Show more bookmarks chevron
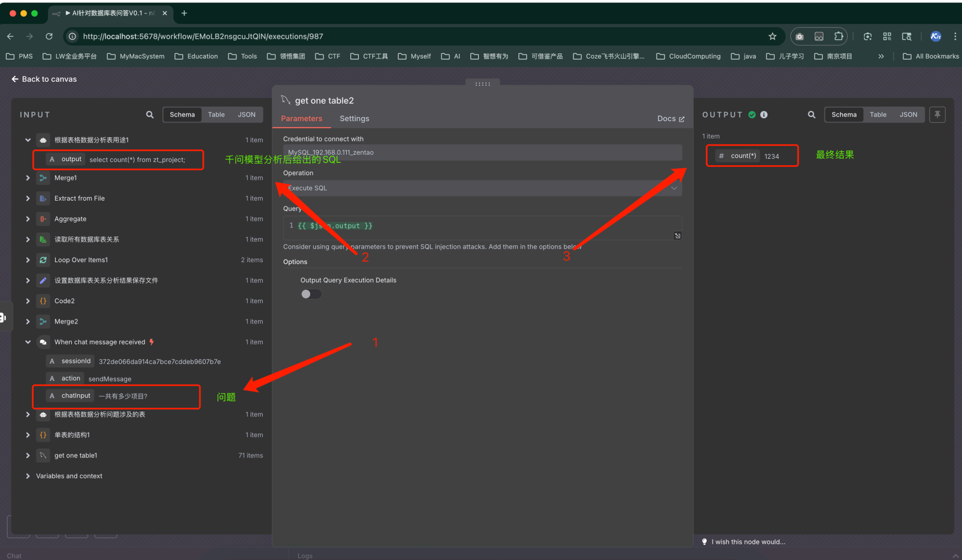Viewport: 962px width, 560px height. pos(881,56)
